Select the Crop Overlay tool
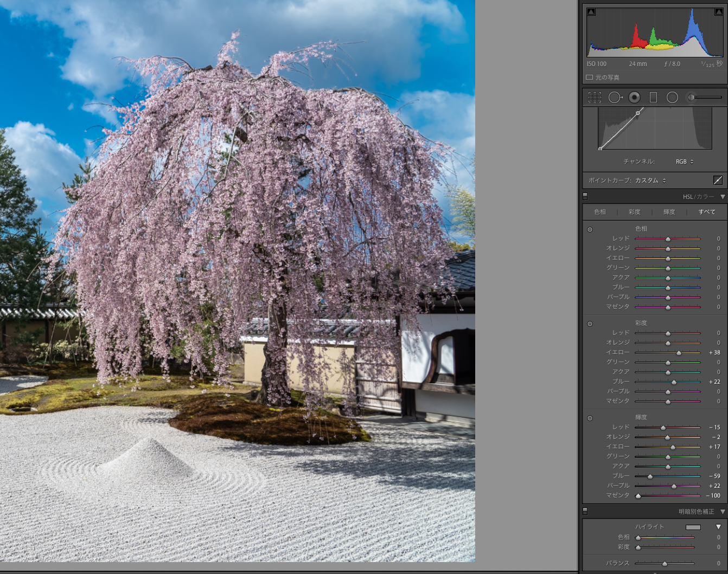The width and height of the screenshot is (728, 574). coord(595,97)
